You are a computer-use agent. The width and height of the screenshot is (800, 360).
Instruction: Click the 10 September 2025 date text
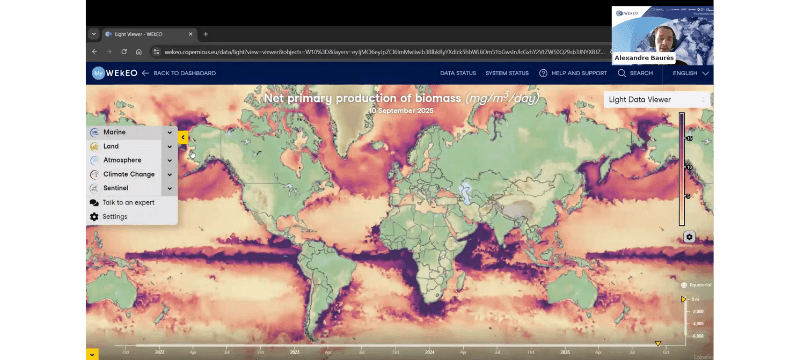(401, 110)
